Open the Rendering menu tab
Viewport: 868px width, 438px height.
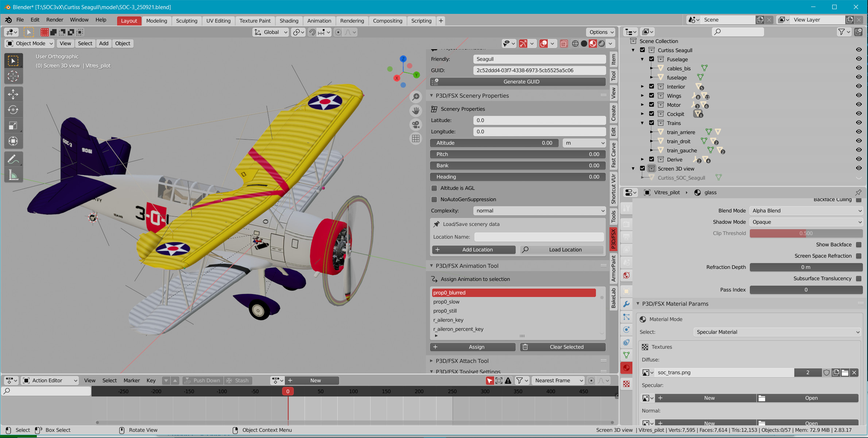click(x=352, y=20)
